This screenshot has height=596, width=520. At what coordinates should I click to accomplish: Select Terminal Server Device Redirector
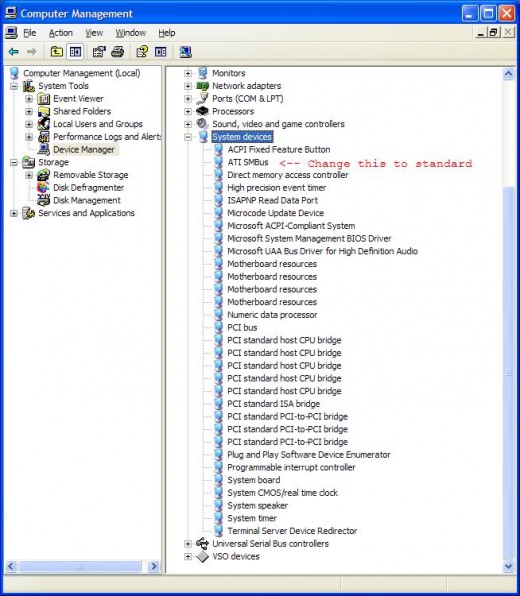tap(292, 531)
